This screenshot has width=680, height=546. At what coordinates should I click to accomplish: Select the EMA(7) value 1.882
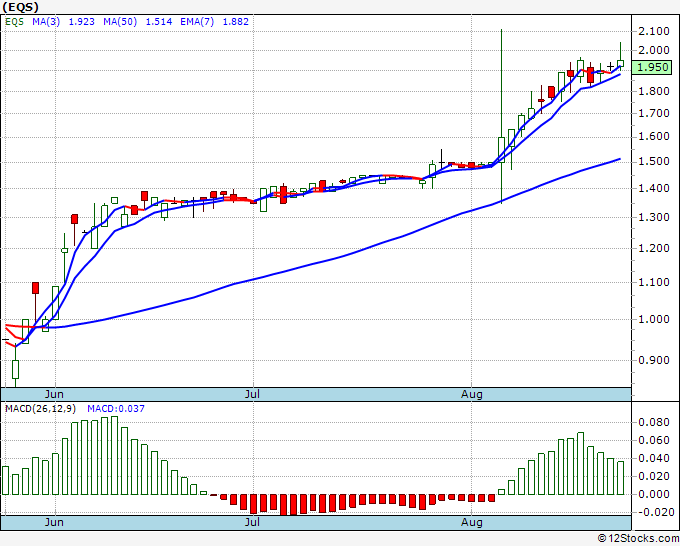(x=235, y=22)
